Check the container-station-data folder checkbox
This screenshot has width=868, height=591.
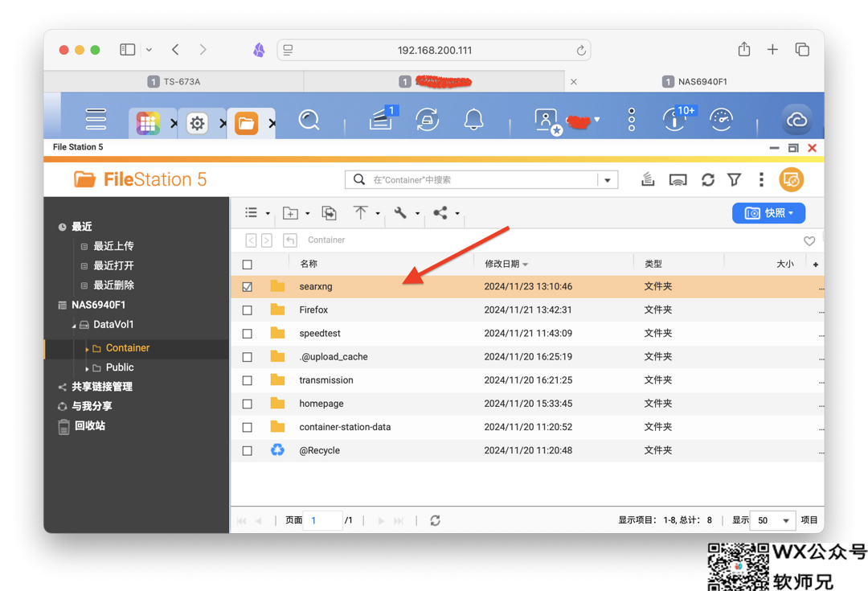pos(248,428)
